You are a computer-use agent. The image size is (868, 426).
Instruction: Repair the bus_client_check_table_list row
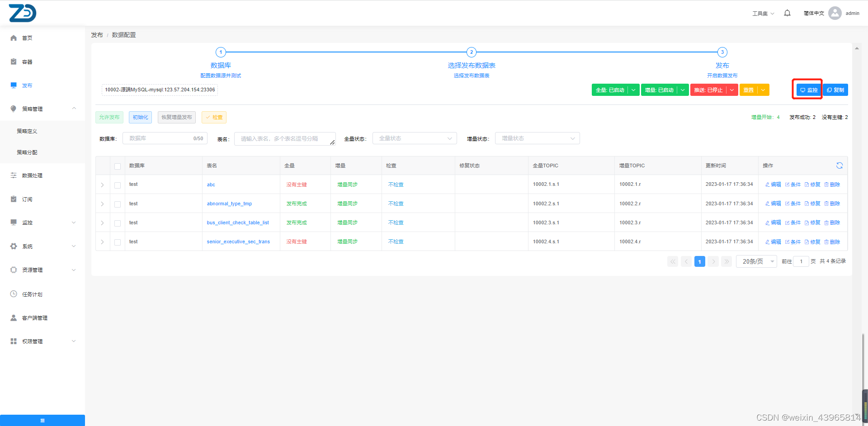coord(812,222)
